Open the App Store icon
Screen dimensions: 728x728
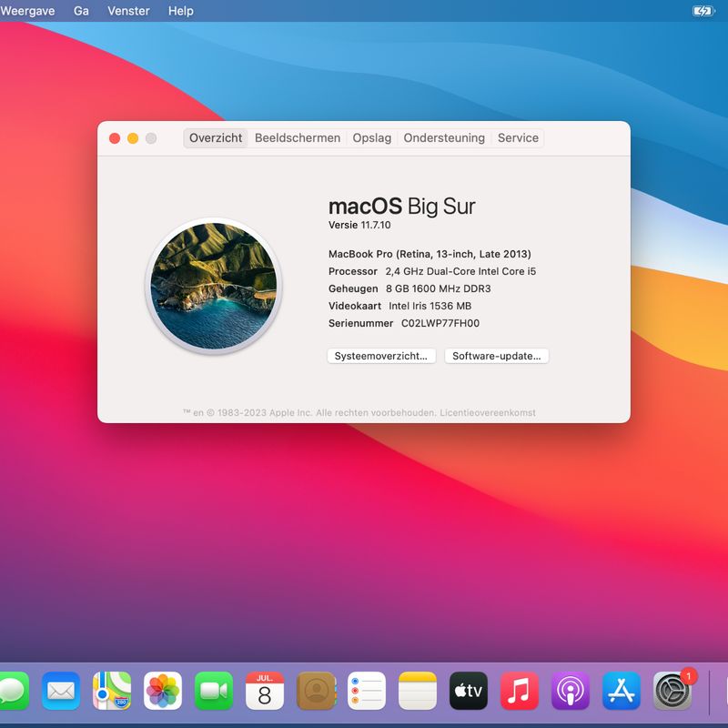[x=622, y=691]
